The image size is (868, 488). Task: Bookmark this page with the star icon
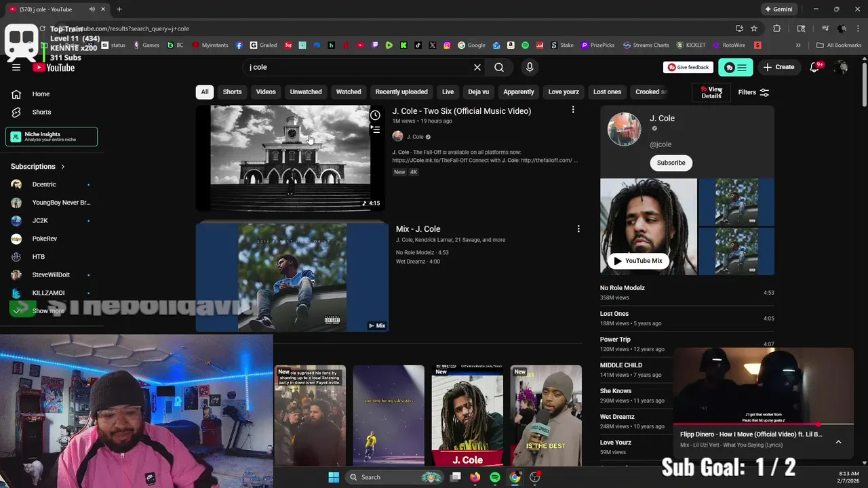(754, 28)
